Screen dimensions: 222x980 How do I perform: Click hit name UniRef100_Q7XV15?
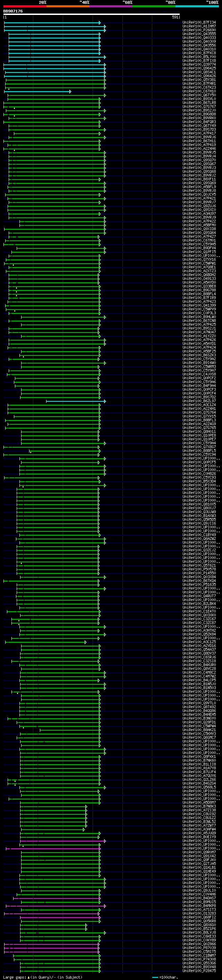(199, 416)
